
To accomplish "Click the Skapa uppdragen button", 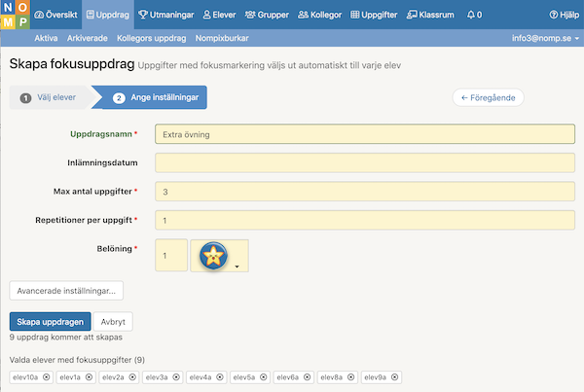I will [51, 322].
